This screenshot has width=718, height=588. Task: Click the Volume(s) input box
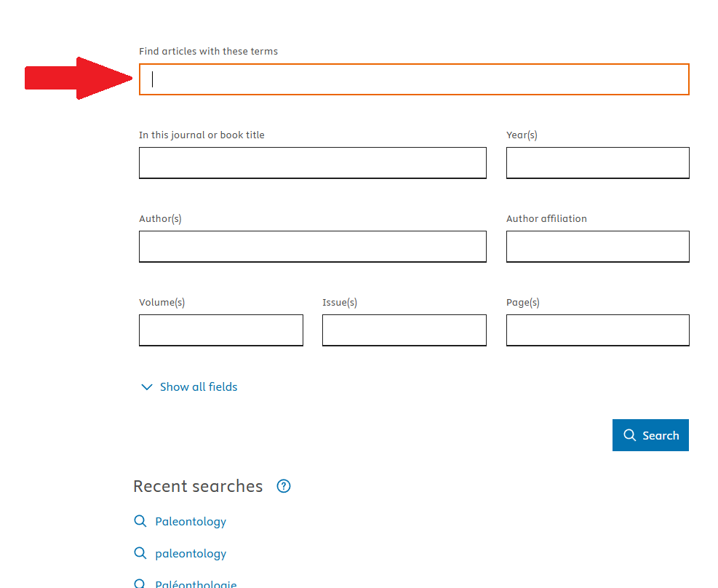(220, 330)
